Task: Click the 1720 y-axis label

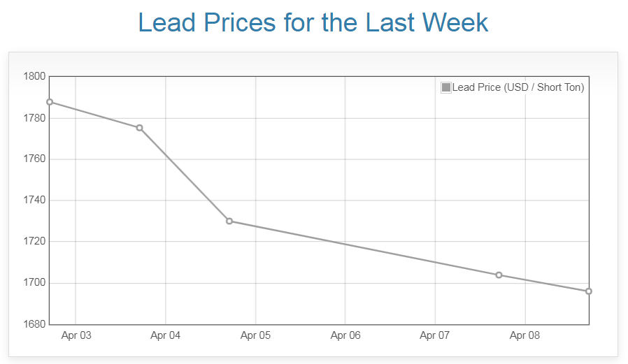Action: point(34,242)
